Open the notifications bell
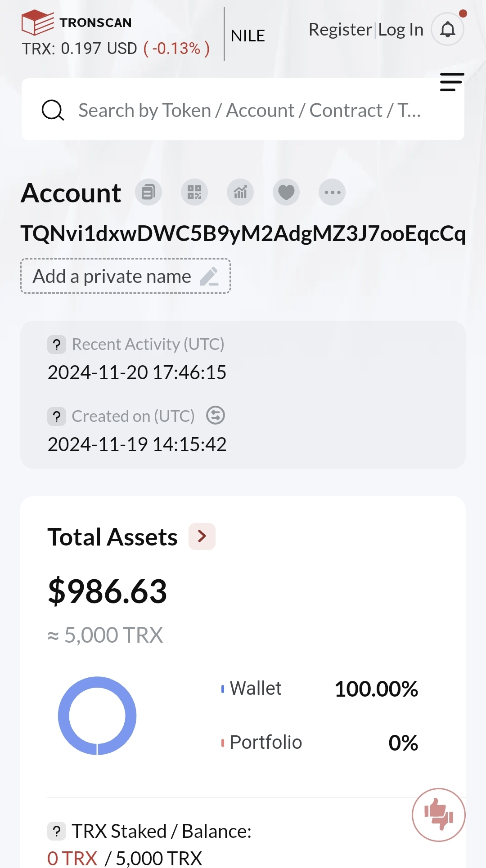This screenshot has width=486, height=868. tap(447, 30)
